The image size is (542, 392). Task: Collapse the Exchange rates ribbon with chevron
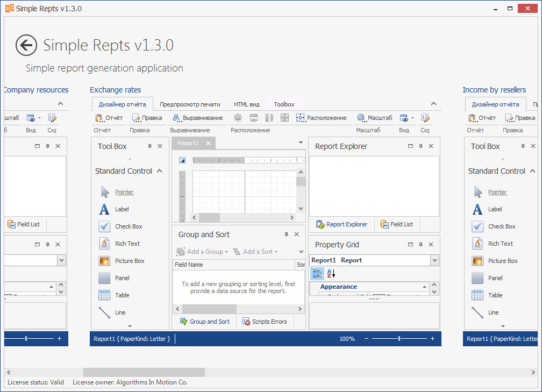(x=433, y=104)
